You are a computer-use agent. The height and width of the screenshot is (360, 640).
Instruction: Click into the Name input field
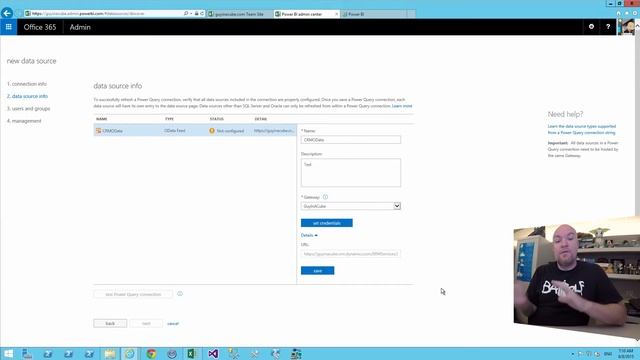(x=351, y=140)
